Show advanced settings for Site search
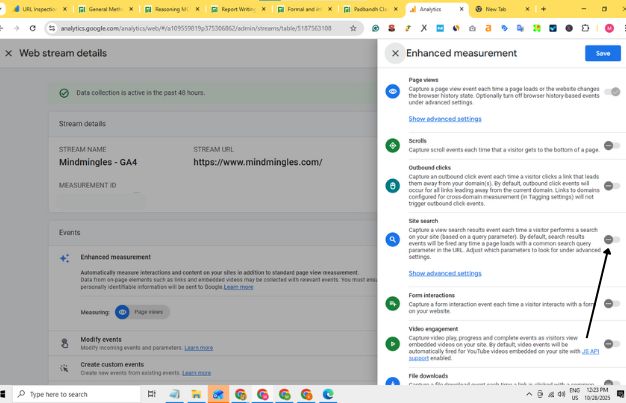The image size is (626, 403). pos(444,273)
